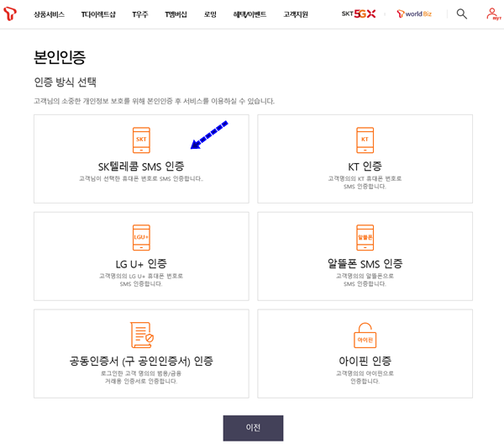Image resolution: width=504 pixels, height=444 pixels.
Task: Select KT 인증 title
Action: [365, 166]
